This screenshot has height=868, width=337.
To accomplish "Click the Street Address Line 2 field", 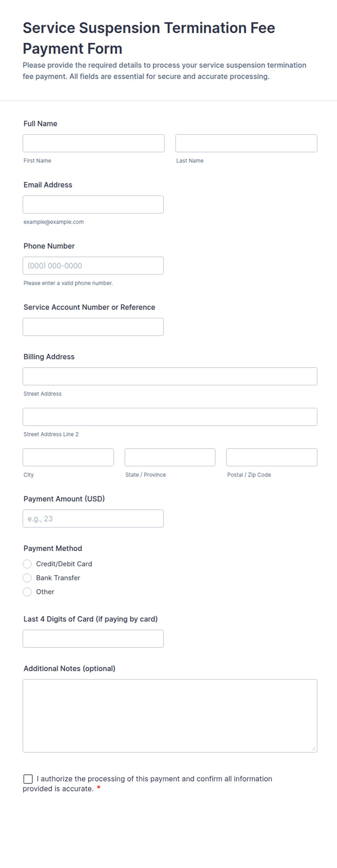I will tap(170, 417).
